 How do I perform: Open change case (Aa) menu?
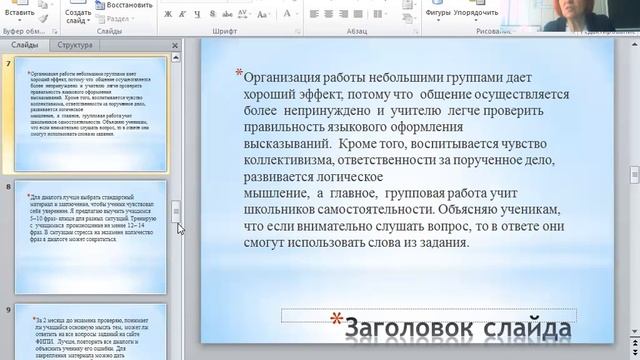coord(263,14)
